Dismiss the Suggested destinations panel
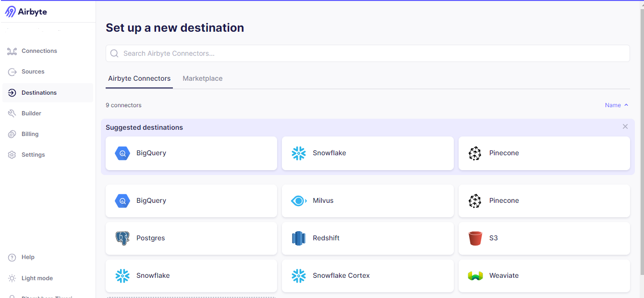644x298 pixels. pos(625,127)
